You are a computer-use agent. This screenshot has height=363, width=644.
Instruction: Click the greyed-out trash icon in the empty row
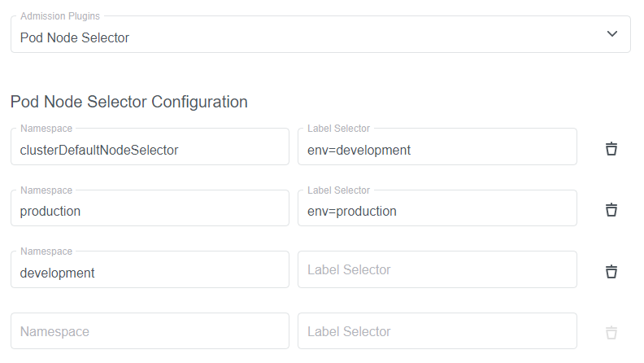pos(611,332)
